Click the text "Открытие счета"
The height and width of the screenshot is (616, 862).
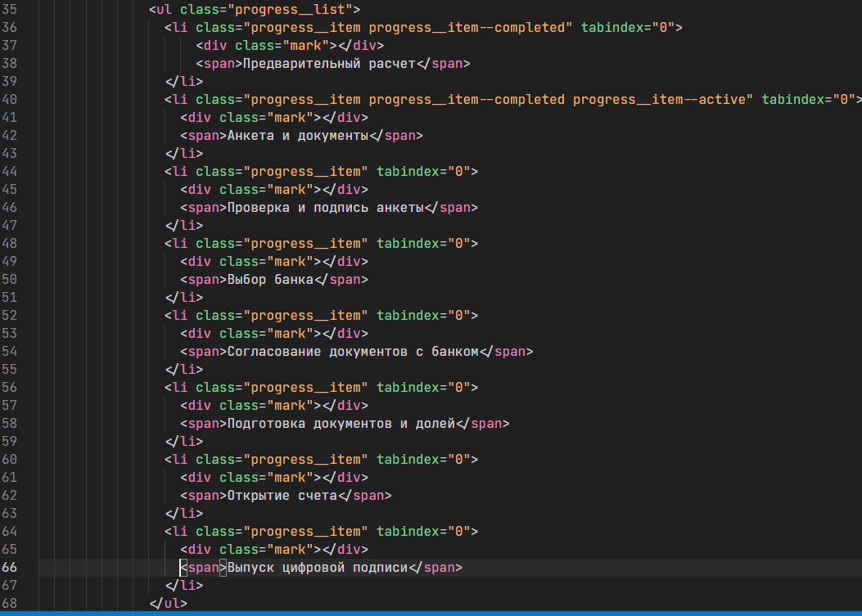point(282,496)
